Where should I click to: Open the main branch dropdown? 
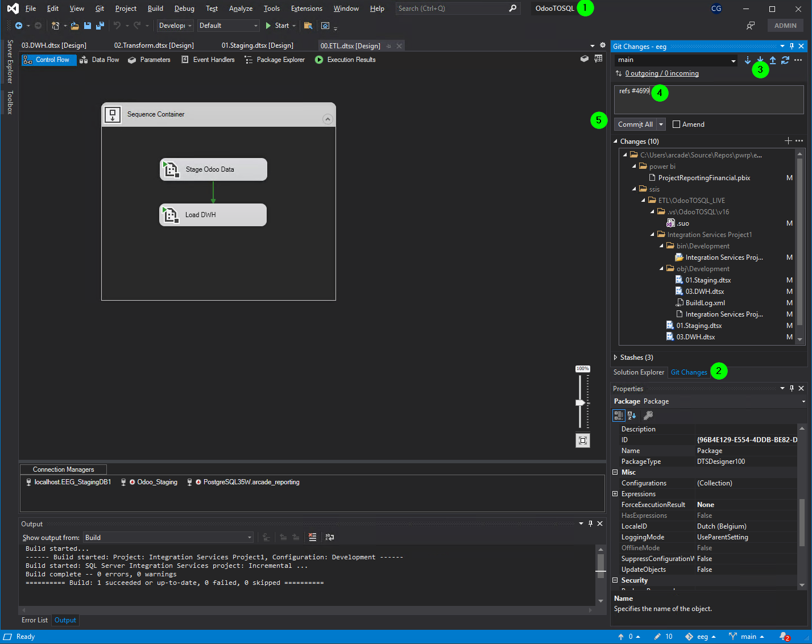coord(733,60)
